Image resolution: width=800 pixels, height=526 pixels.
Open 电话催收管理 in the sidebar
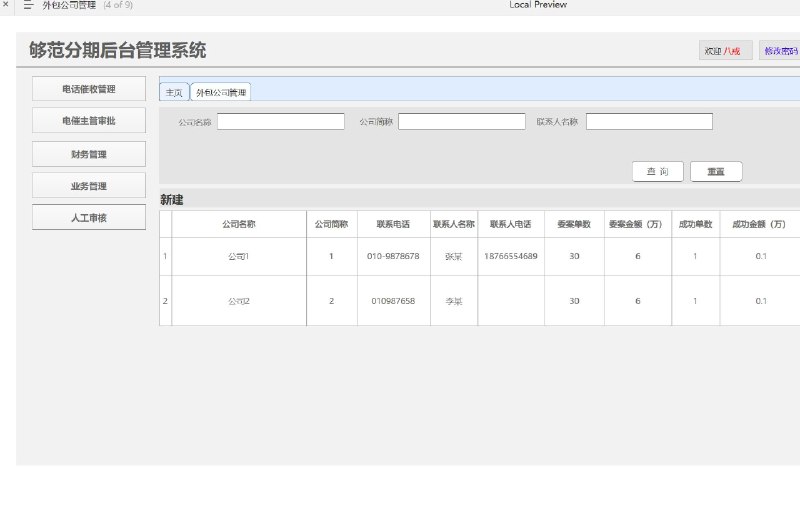[89, 89]
